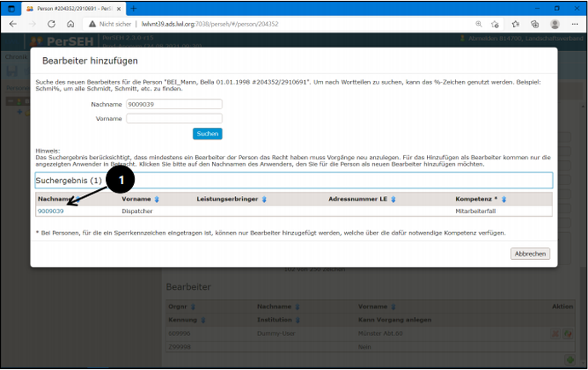Click the 'Z99998' cell in background table
The height and width of the screenshot is (370, 588).
coord(179,347)
